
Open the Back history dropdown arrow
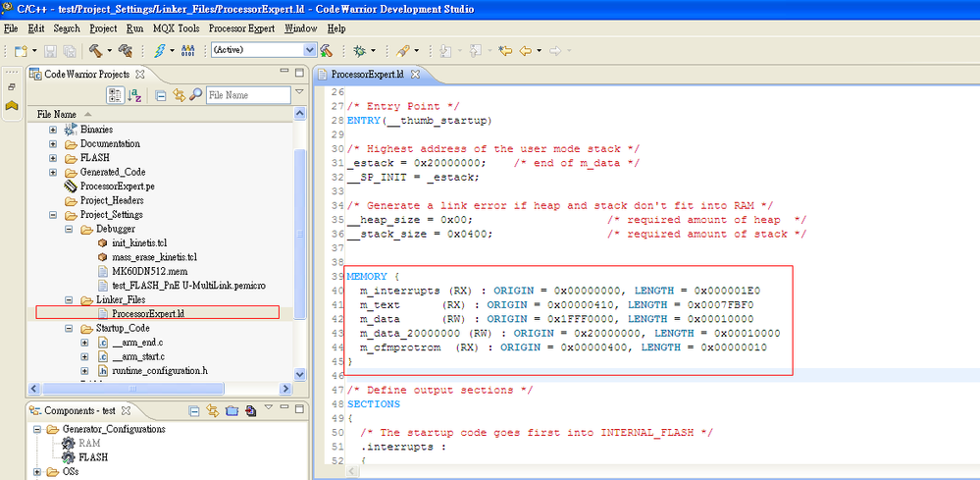point(539,51)
